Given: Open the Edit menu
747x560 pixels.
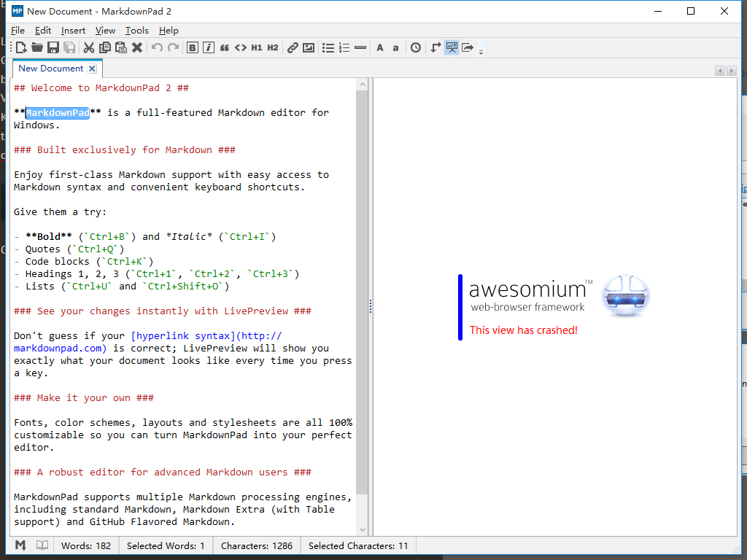Looking at the screenshot, I should click(x=43, y=31).
